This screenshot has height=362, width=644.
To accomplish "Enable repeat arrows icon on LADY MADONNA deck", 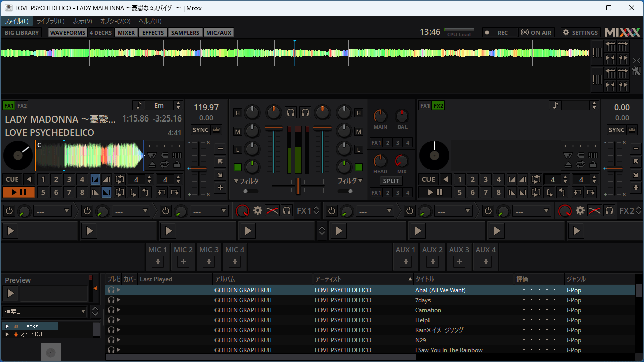I will (164, 164).
